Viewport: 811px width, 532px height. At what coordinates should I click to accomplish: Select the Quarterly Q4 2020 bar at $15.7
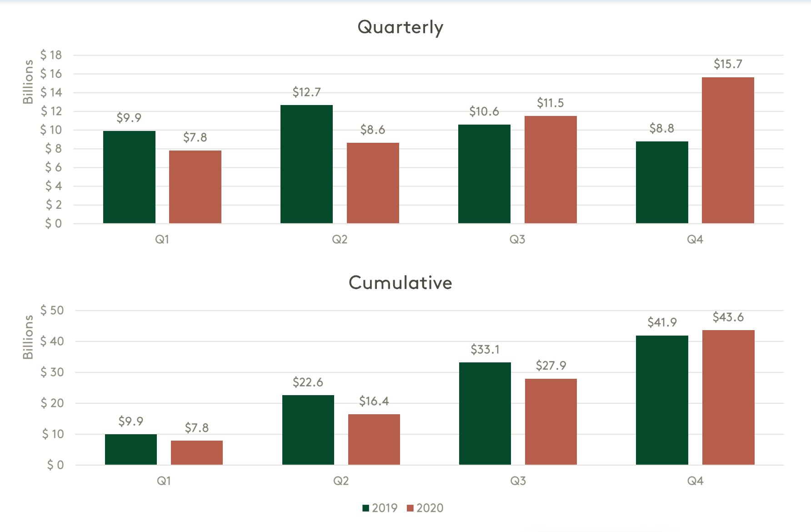tap(728, 150)
